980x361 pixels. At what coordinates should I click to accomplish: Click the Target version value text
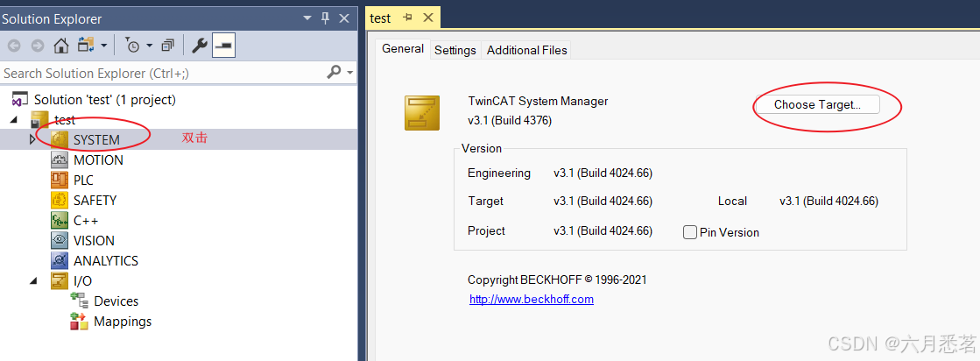point(603,201)
